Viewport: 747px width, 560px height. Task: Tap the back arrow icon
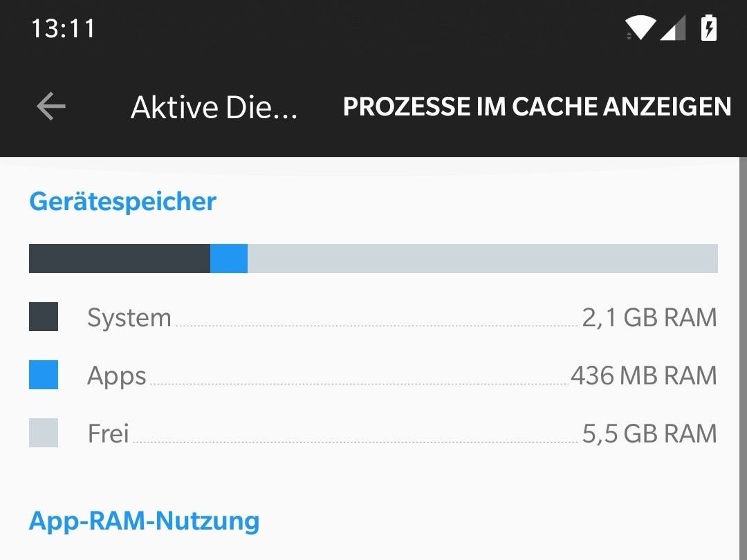pyautogui.click(x=51, y=106)
